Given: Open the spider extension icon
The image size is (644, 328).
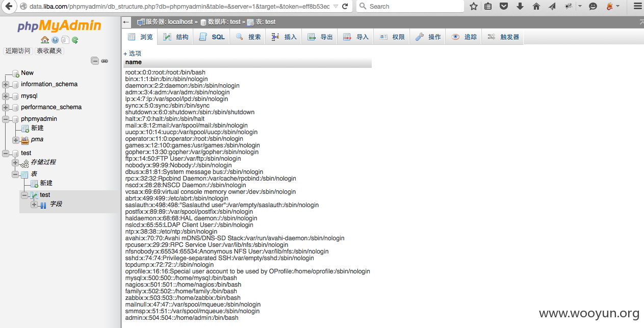Looking at the screenshot, I should coord(569,7).
